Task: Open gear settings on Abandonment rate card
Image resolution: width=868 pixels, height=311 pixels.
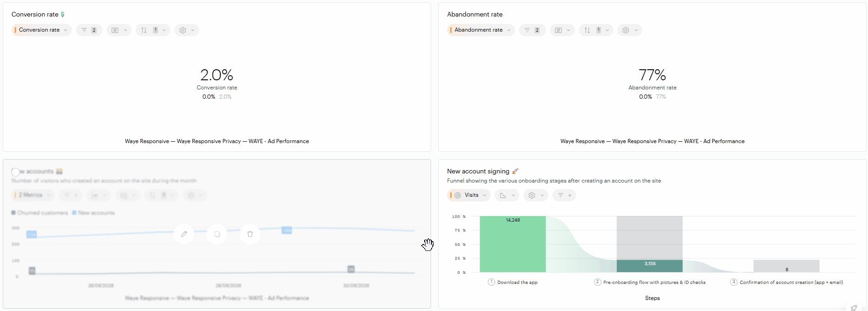Action: [630, 30]
